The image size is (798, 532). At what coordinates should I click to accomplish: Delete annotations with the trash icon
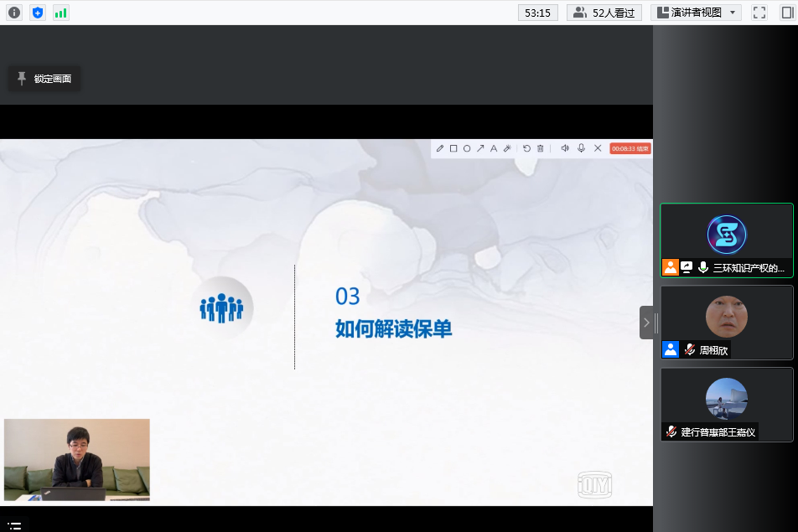[541, 148]
